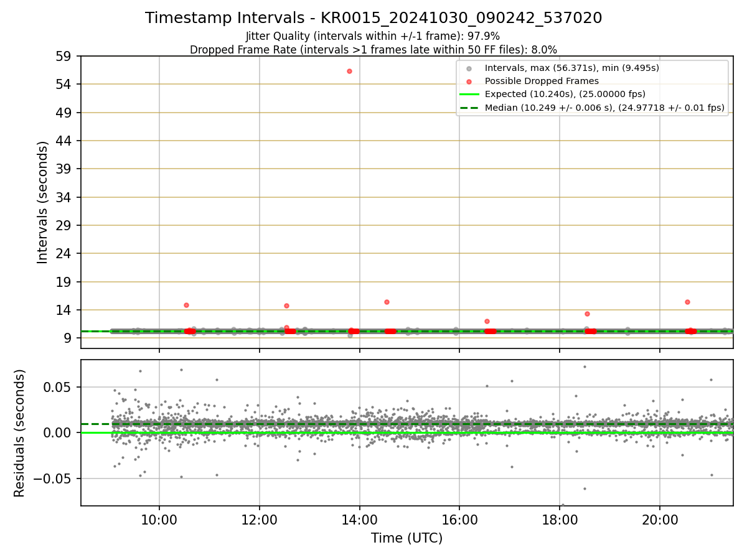The height and width of the screenshot is (560, 747).
Task: Click the solid green line sample in legend
Action: (x=469, y=95)
